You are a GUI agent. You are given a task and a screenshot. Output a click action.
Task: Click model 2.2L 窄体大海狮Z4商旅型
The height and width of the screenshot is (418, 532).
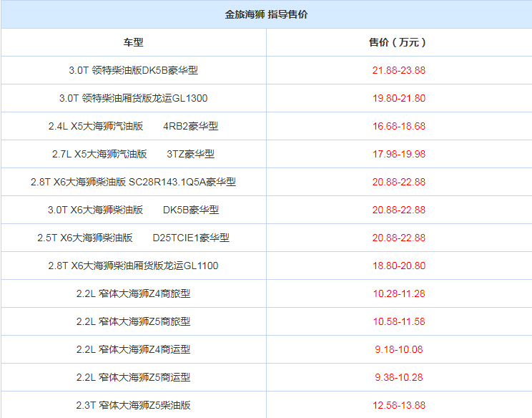click(133, 293)
